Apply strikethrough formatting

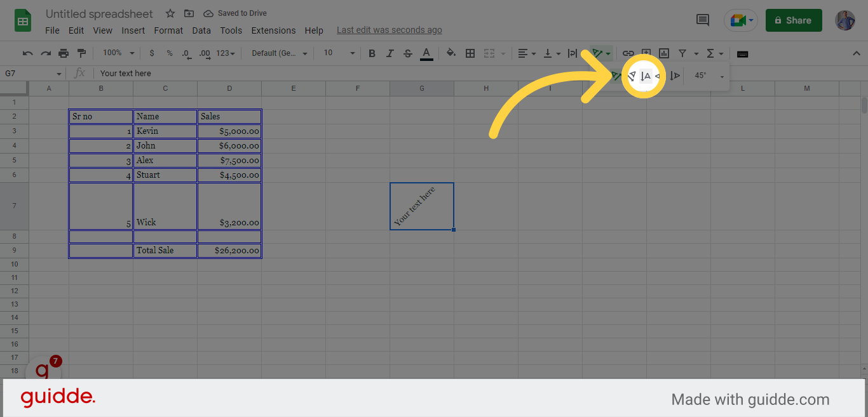[407, 53]
